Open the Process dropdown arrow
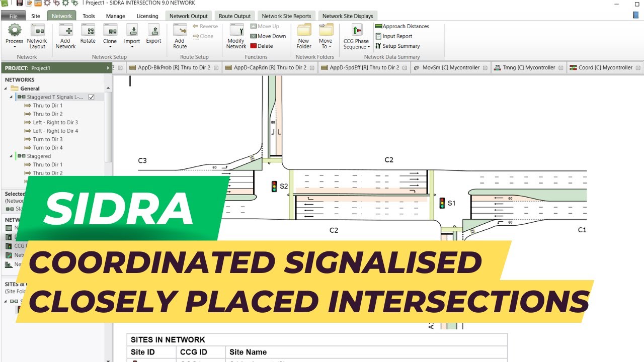This screenshot has width=644, height=362. click(x=15, y=47)
